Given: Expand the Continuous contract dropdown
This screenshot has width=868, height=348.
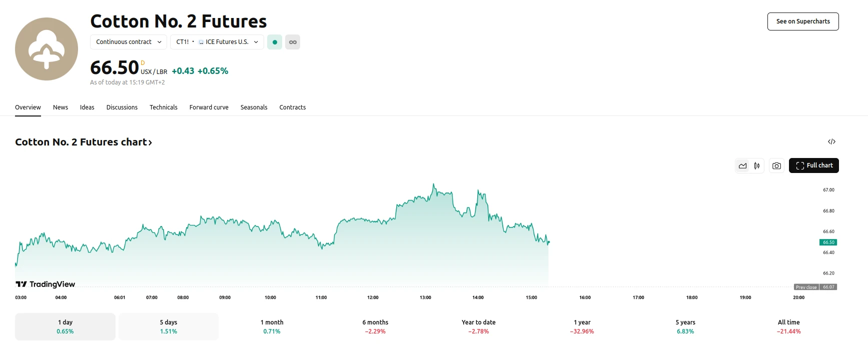Looking at the screenshot, I should [129, 42].
